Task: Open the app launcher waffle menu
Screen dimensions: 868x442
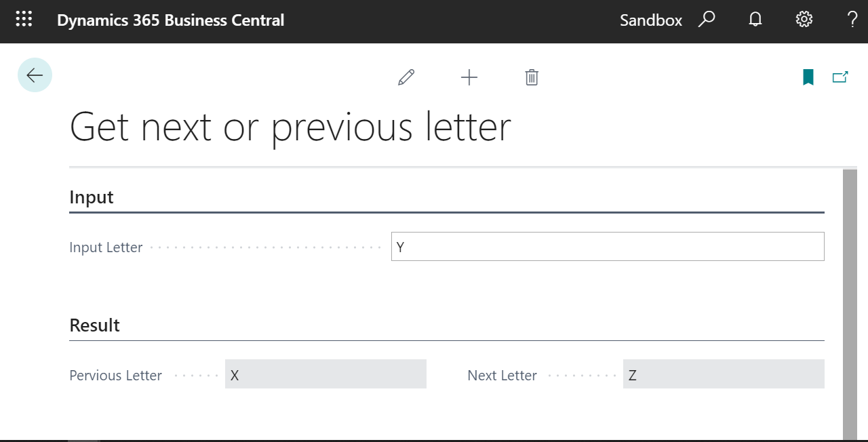Action: [x=24, y=20]
